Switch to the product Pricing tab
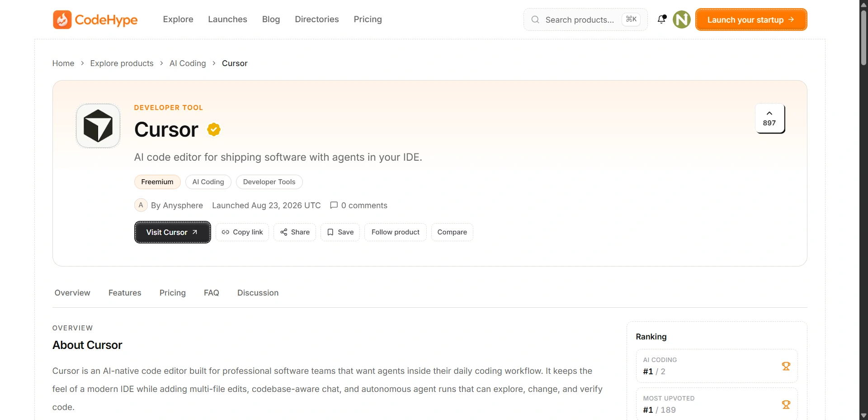Viewport: 868px width, 420px height. [173, 293]
